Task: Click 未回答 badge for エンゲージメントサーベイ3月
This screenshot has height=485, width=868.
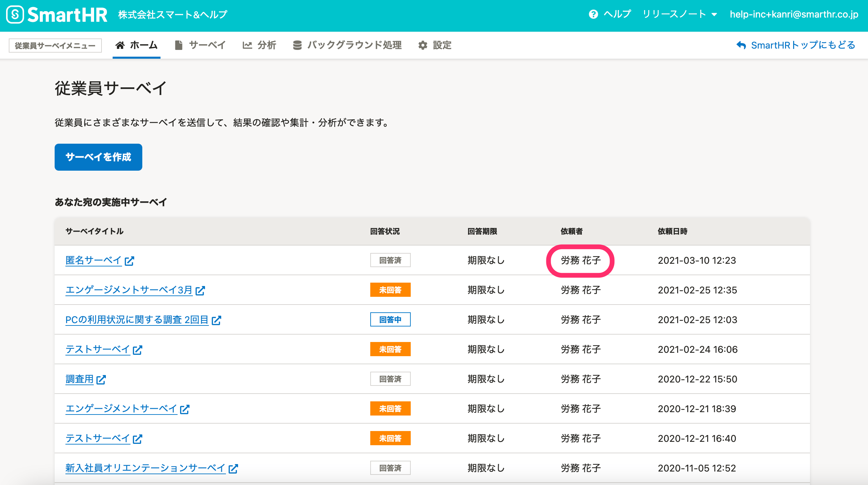Action: pyautogui.click(x=390, y=290)
